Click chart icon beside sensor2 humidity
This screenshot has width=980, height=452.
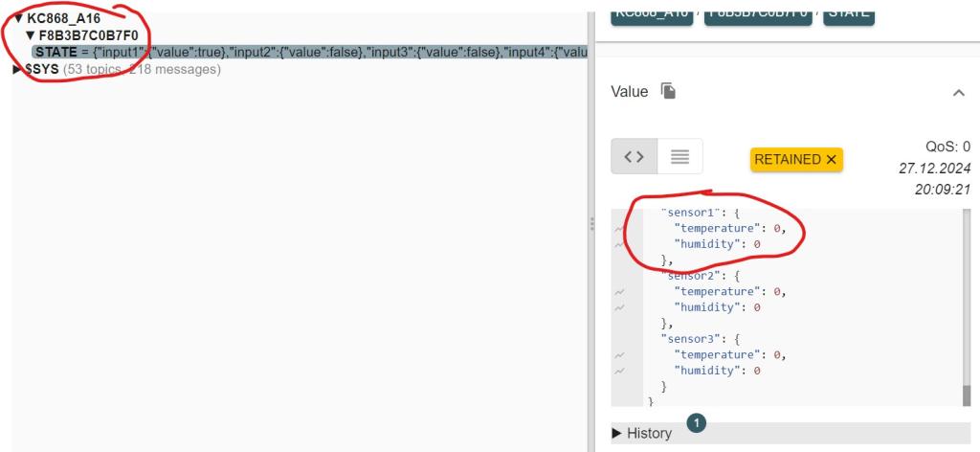point(620,307)
